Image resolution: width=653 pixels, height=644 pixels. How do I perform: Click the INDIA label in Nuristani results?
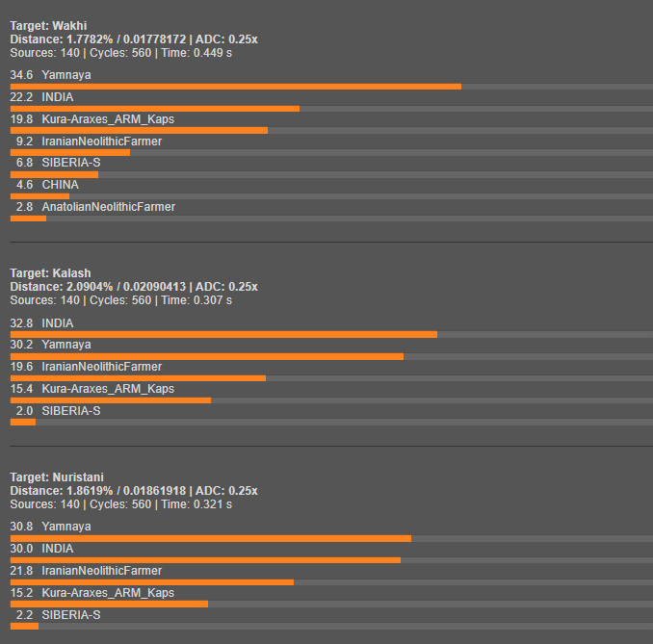click(x=57, y=549)
